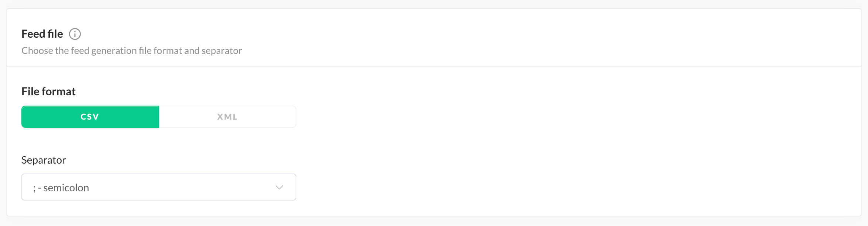Open the Separator dropdown
This screenshot has width=868, height=226.
coord(159,187)
